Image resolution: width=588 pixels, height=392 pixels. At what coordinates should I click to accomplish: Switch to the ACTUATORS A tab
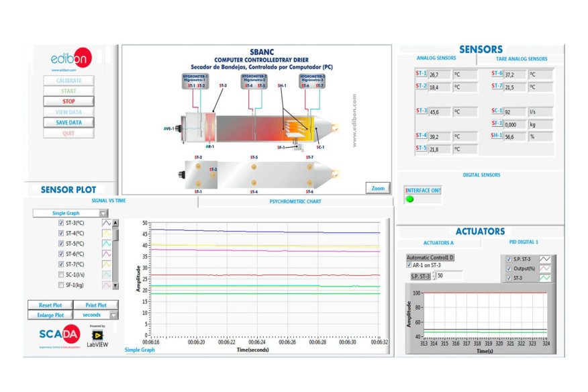click(438, 243)
